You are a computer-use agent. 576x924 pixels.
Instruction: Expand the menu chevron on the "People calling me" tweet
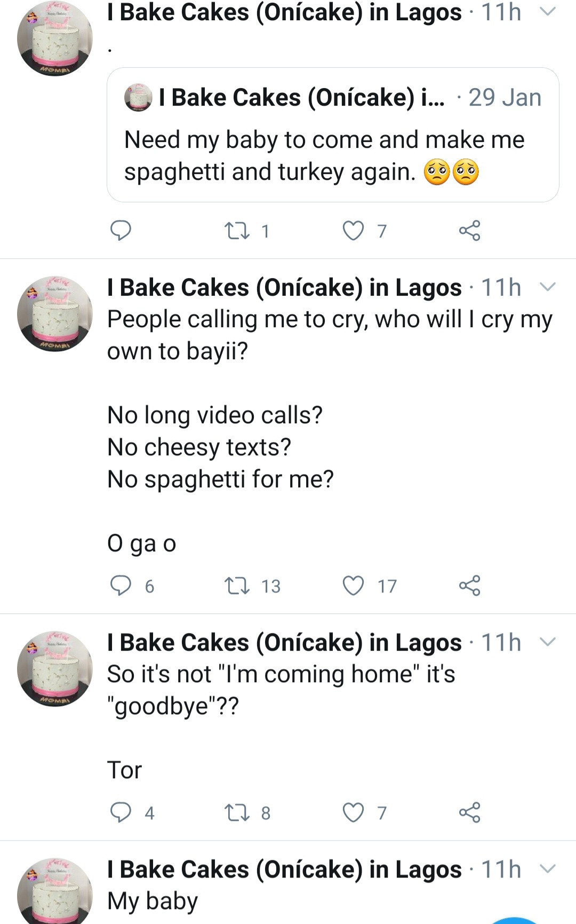click(548, 287)
